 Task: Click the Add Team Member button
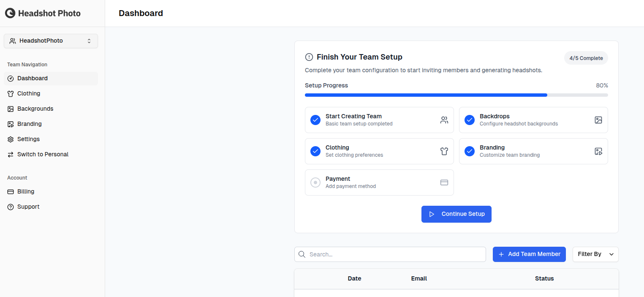point(529,254)
